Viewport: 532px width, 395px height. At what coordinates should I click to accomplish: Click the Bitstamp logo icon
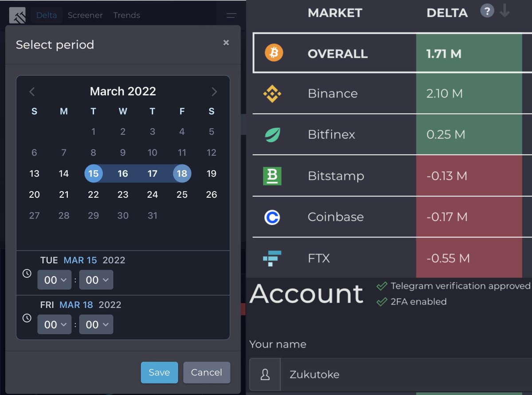[x=272, y=176]
